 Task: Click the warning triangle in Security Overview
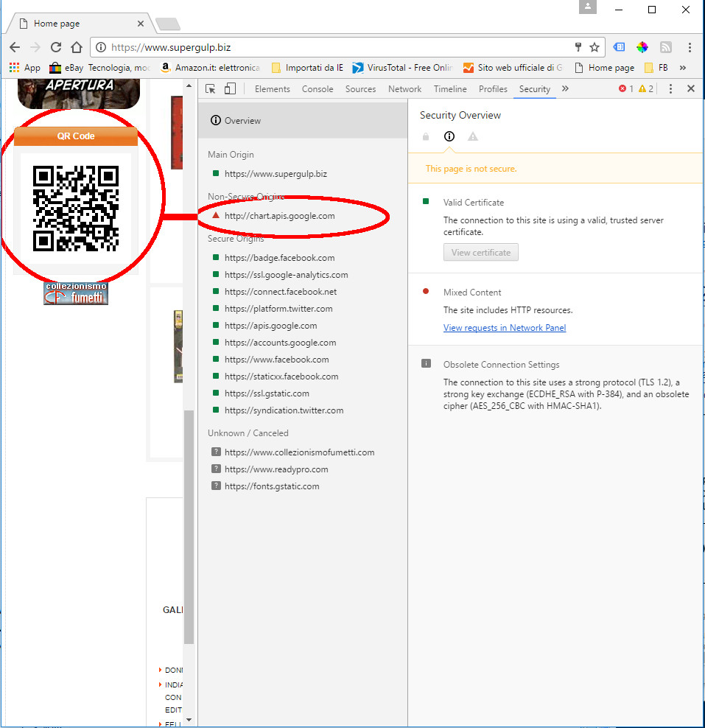(472, 136)
